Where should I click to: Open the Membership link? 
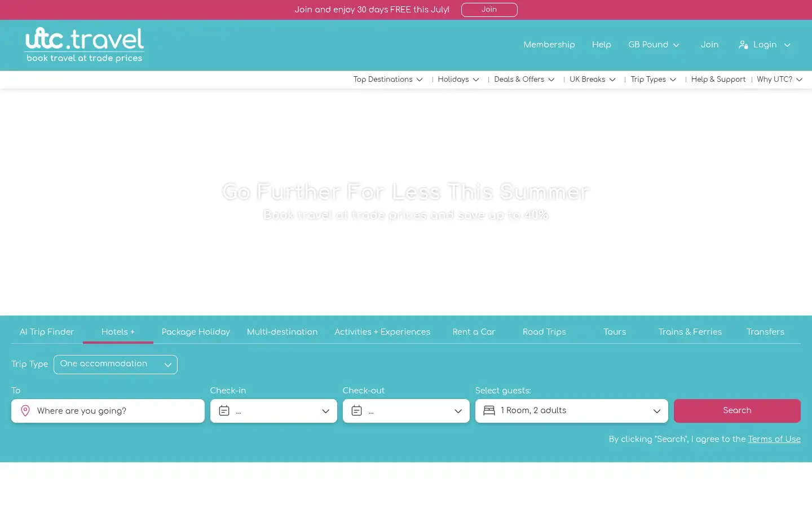pos(549,45)
